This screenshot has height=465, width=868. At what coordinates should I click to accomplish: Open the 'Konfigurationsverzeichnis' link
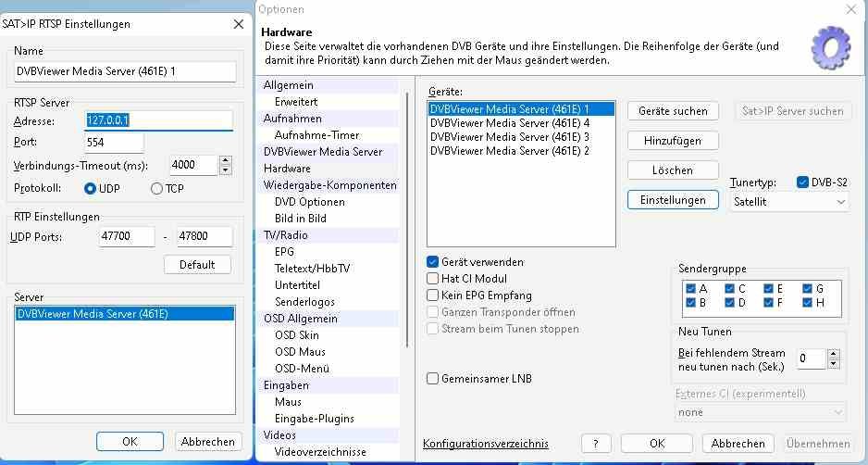point(485,444)
